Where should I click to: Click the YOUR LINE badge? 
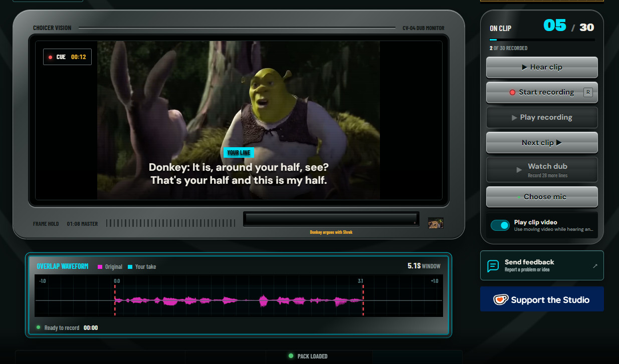coord(239,153)
